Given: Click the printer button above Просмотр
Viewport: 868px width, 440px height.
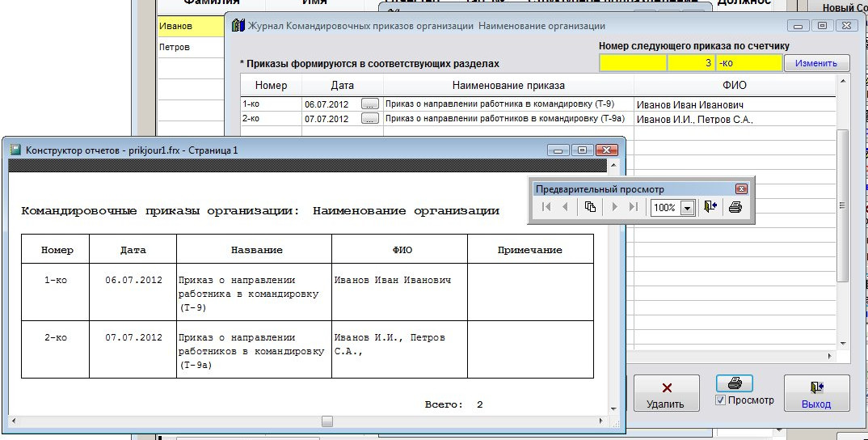Looking at the screenshot, I should [x=734, y=383].
